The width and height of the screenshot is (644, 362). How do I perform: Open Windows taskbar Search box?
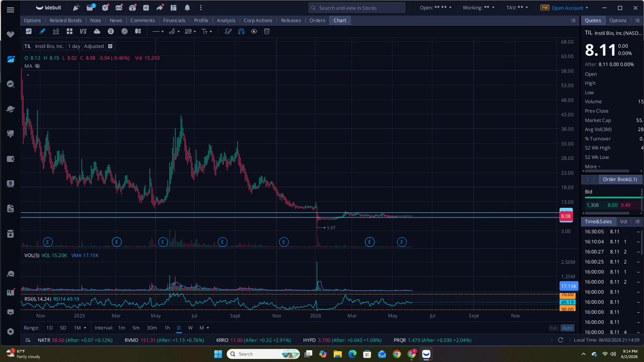[263, 354]
